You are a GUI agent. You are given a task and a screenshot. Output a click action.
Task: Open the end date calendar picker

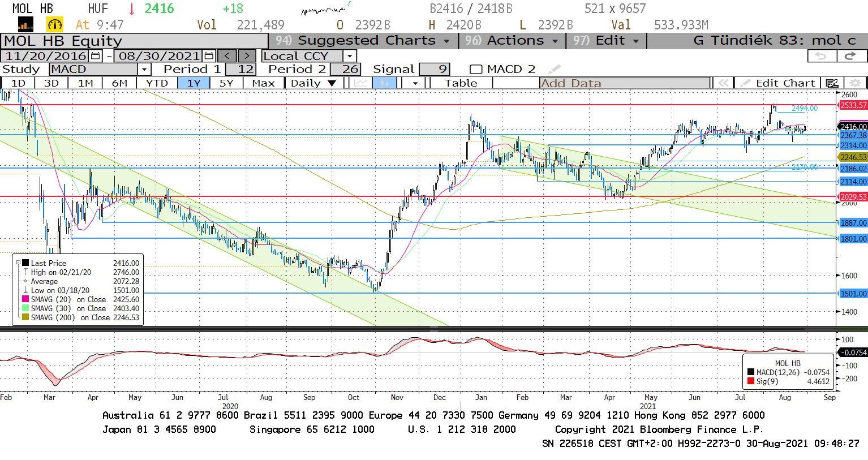click(209, 56)
